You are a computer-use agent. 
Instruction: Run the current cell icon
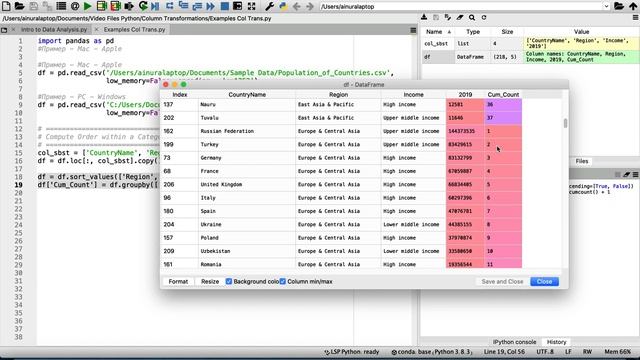101,6
